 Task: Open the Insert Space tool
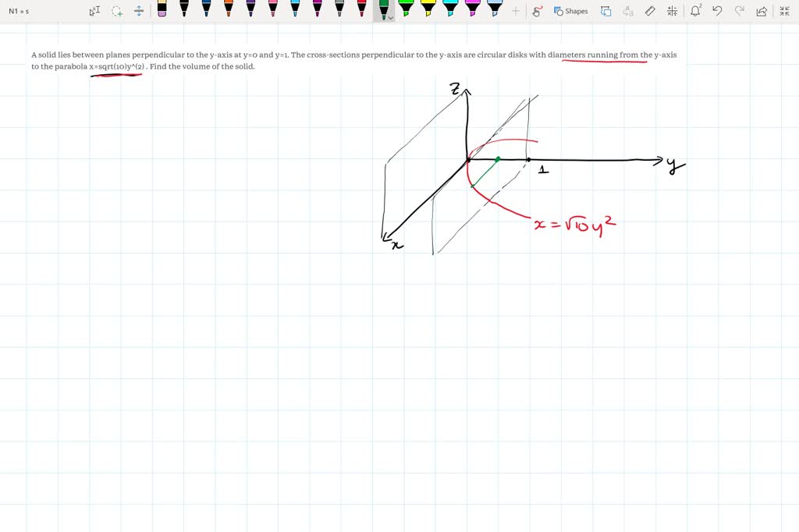tap(139, 11)
